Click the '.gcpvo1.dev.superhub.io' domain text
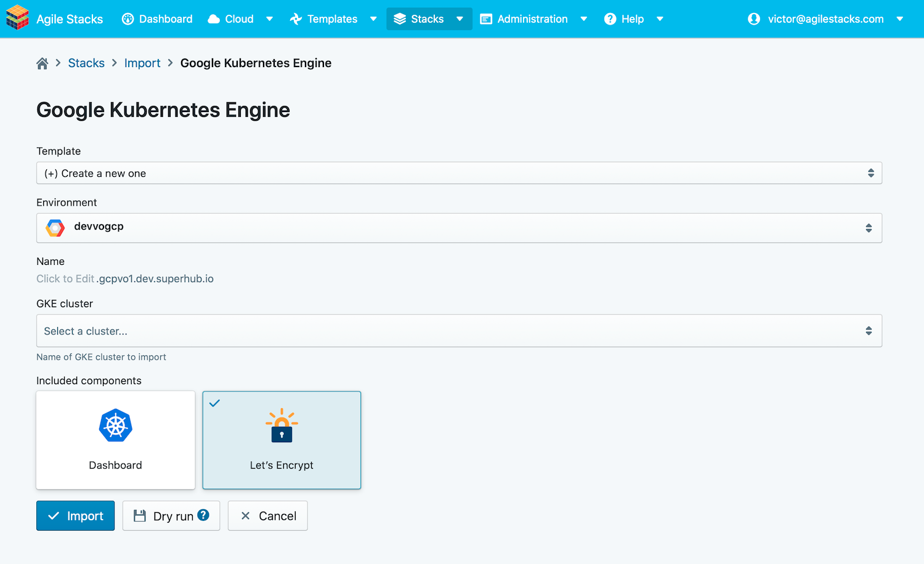The image size is (924, 564). click(x=155, y=279)
